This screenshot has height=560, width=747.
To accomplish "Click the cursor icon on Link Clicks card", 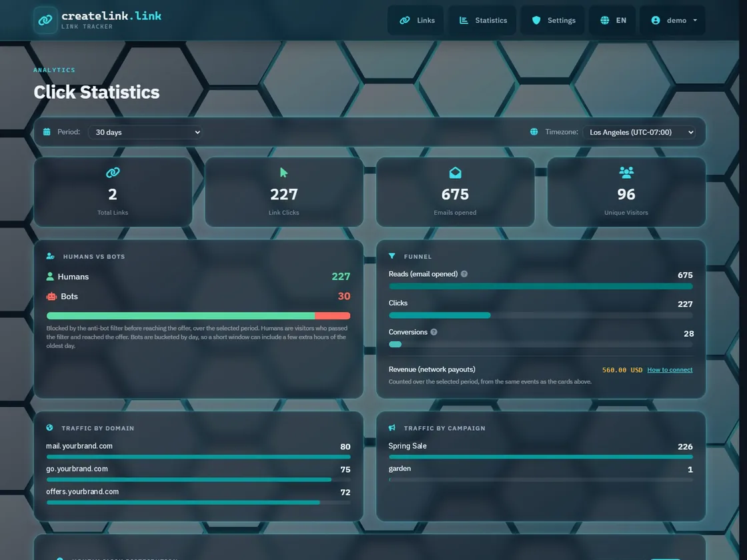I will pyautogui.click(x=284, y=173).
